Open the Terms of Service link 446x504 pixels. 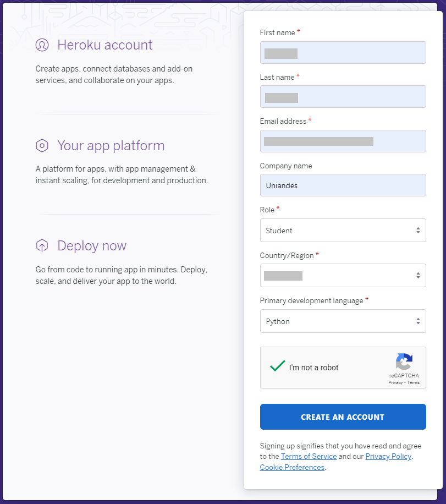(x=309, y=457)
